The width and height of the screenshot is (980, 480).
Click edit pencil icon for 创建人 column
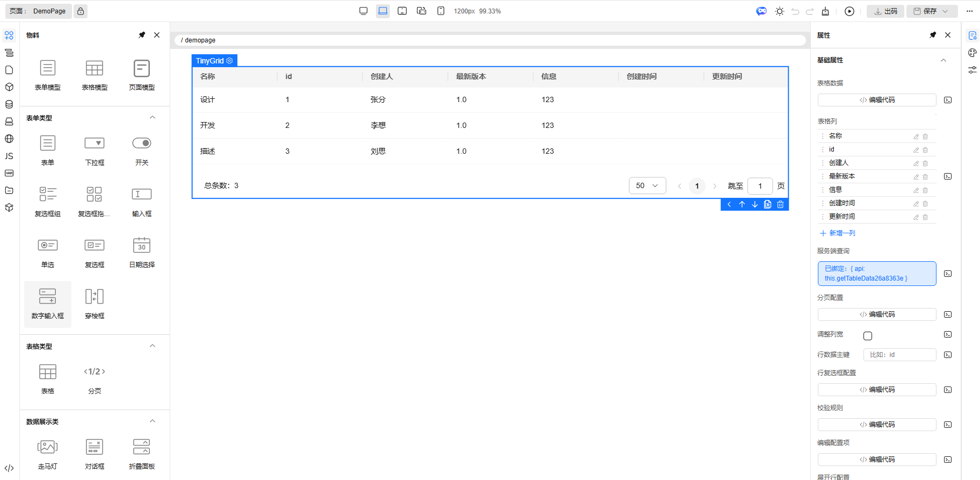point(916,163)
